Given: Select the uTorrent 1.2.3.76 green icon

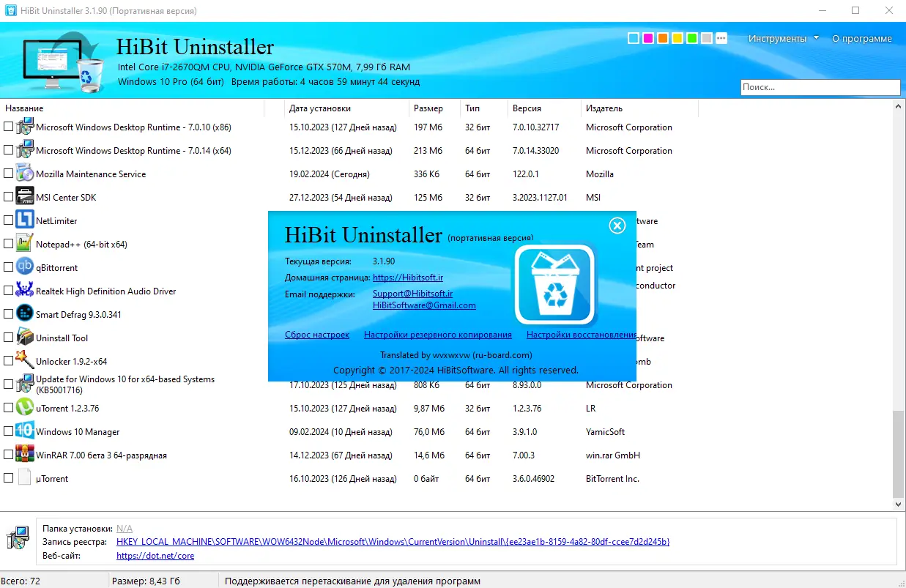Looking at the screenshot, I should coord(25,408).
